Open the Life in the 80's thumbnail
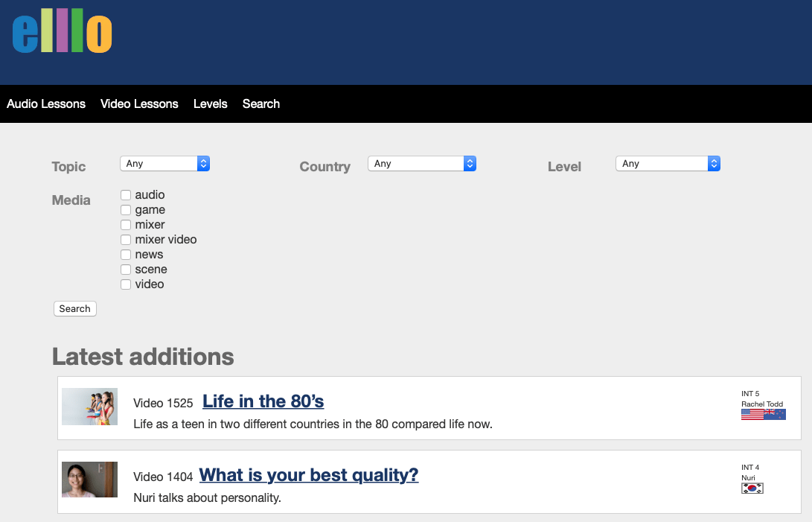Image resolution: width=812 pixels, height=522 pixels. [x=89, y=407]
